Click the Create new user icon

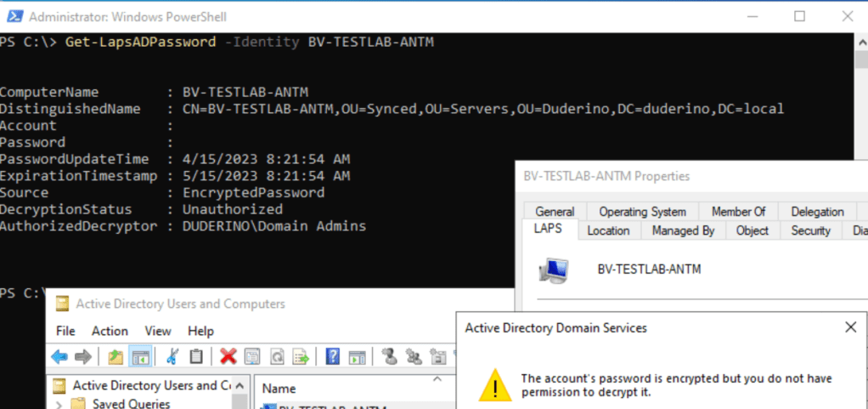(390, 357)
